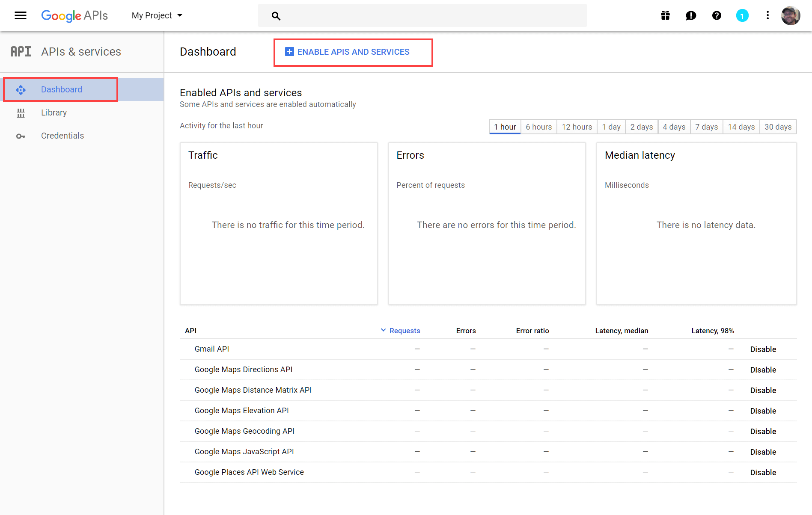
Task: Select the 1 day time range
Action: pyautogui.click(x=611, y=127)
